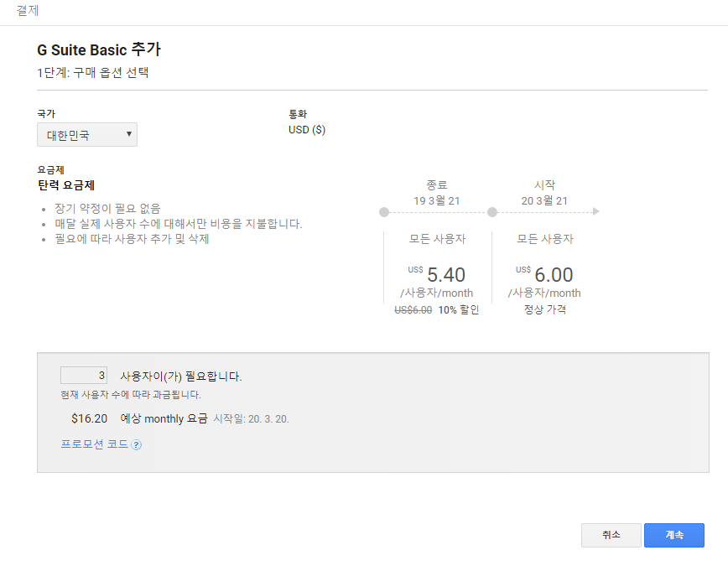Click the 탄력 요금제 plan heading
Screen dimensions: 728x571
pos(66,185)
